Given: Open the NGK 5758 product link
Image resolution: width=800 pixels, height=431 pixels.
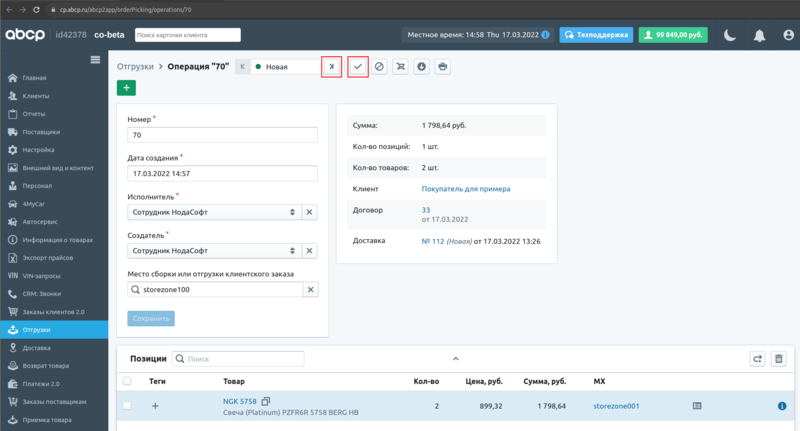Looking at the screenshot, I should (x=240, y=401).
